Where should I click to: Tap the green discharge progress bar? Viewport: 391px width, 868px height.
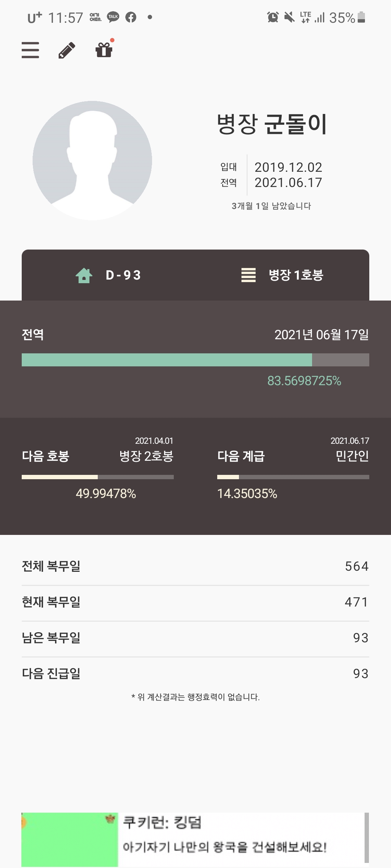click(195, 360)
